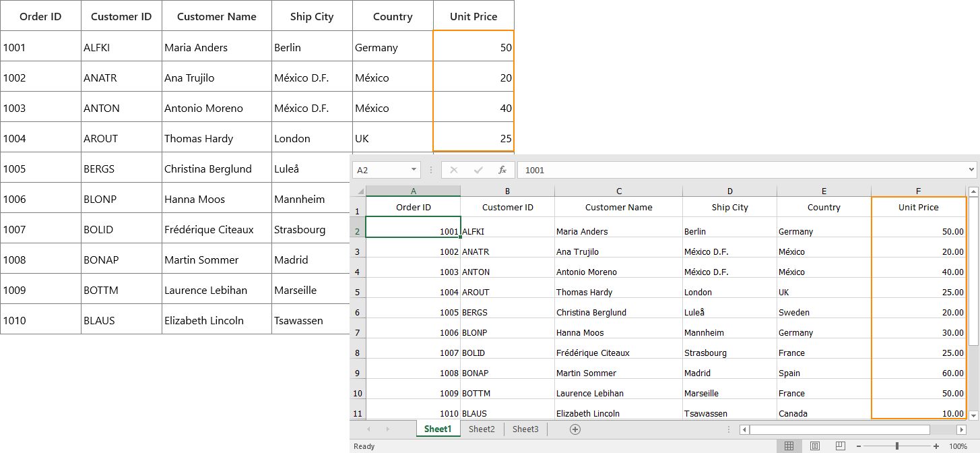The image size is (980, 453).
Task: Click the Unit Price grid column header
Action: click(473, 16)
